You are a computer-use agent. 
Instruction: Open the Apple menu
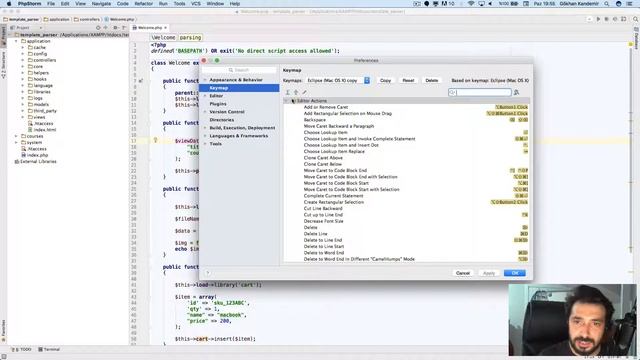coord(9,4)
